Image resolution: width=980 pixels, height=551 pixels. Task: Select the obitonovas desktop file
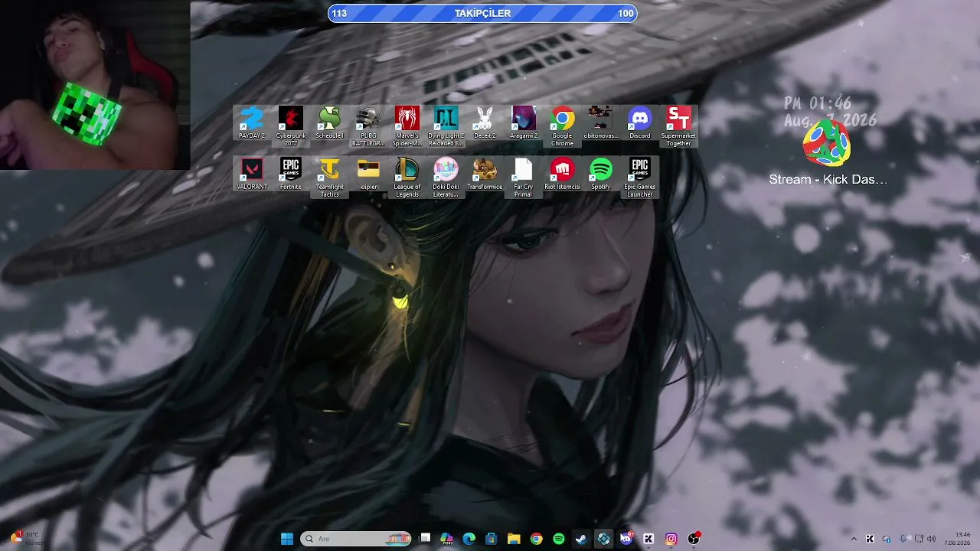(601, 122)
